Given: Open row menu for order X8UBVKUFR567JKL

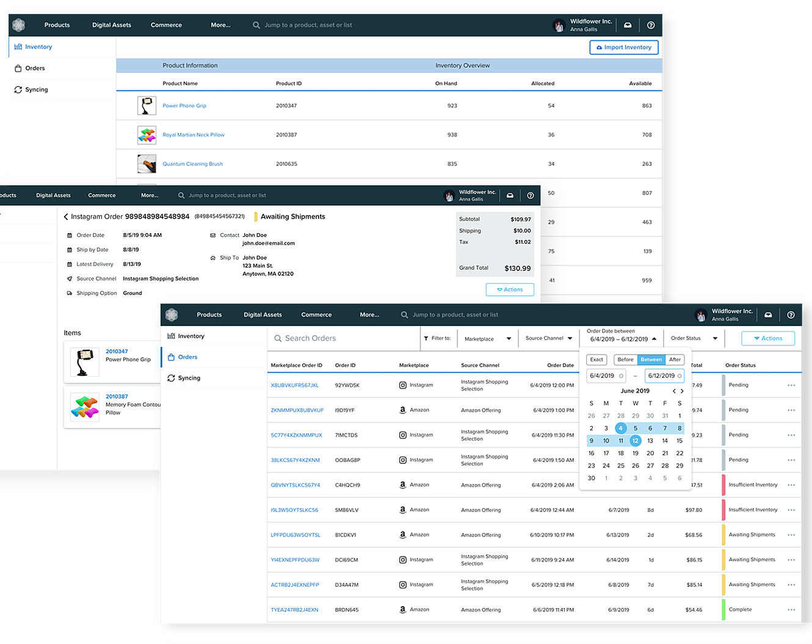Looking at the screenshot, I should coord(791,385).
